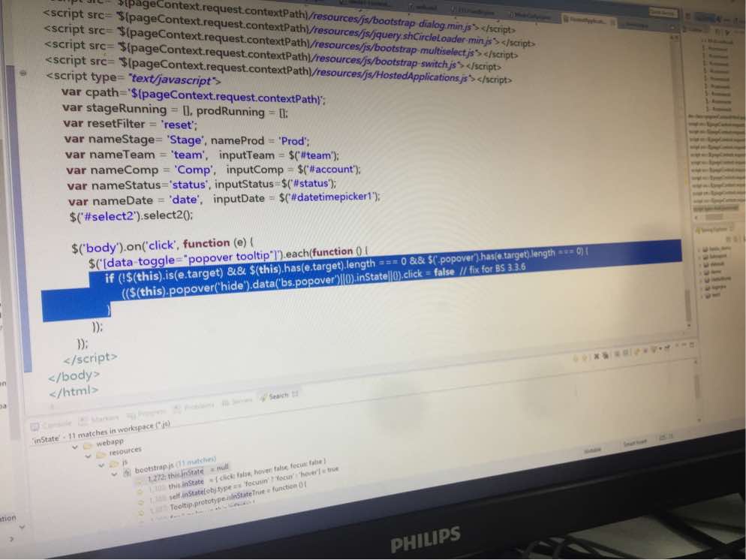The image size is (746, 560).
Task: Place cursor on inputTeam = $('#team') text
Action: coord(278,155)
